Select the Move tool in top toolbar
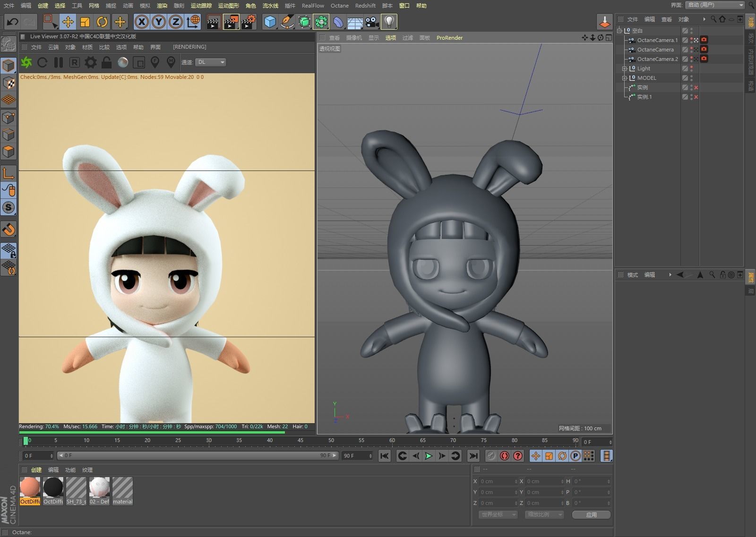The width and height of the screenshot is (756, 537). pos(68,22)
